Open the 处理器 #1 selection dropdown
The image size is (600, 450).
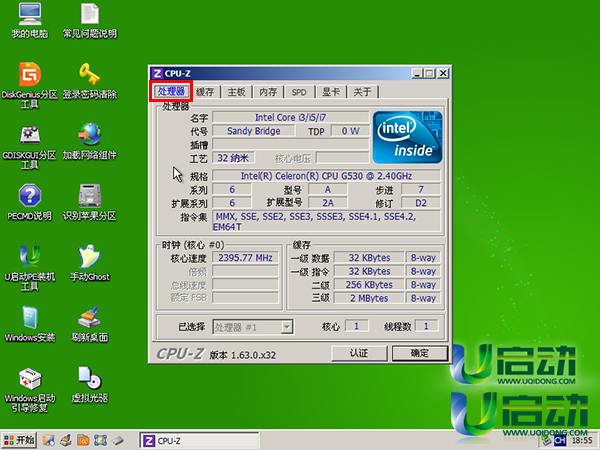point(253,327)
